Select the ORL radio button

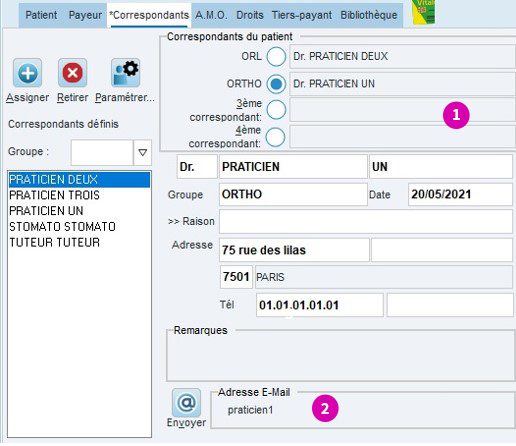276,56
